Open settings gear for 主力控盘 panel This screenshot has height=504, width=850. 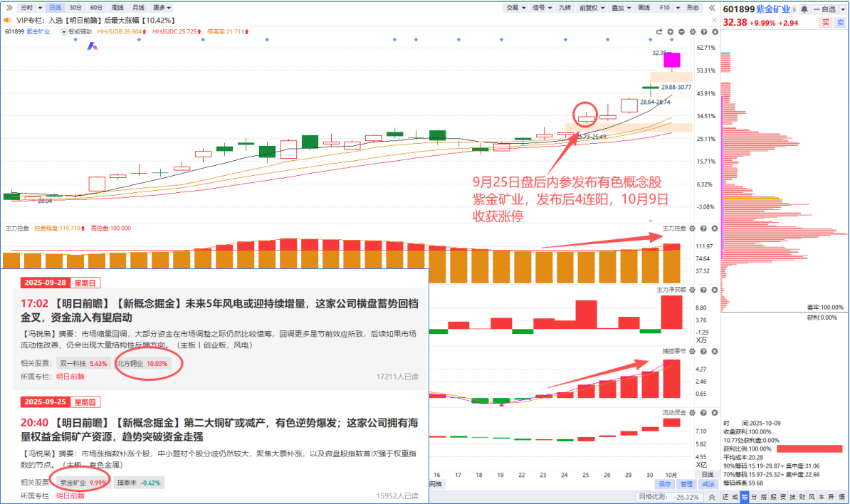[692, 229]
